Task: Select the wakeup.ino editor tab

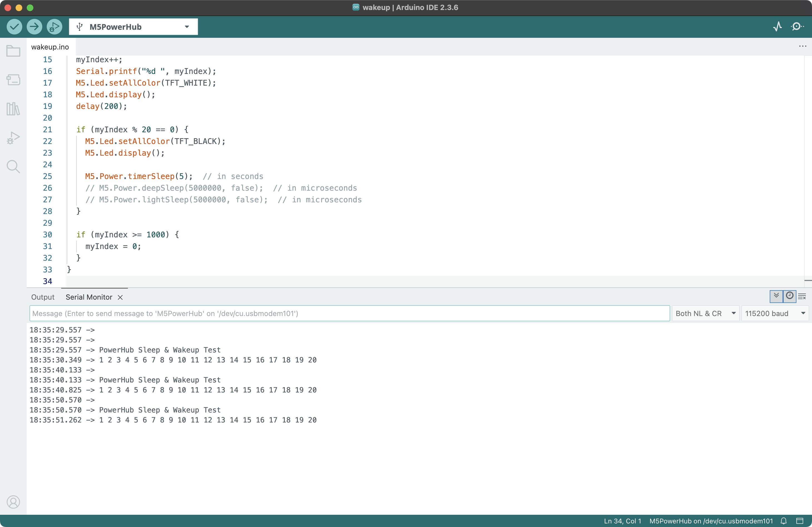Action: 50,47
